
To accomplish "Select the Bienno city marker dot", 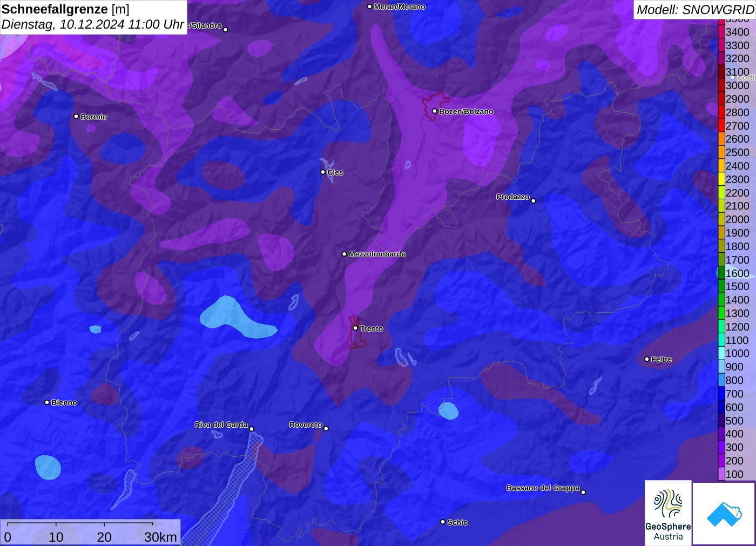I will tap(47, 402).
